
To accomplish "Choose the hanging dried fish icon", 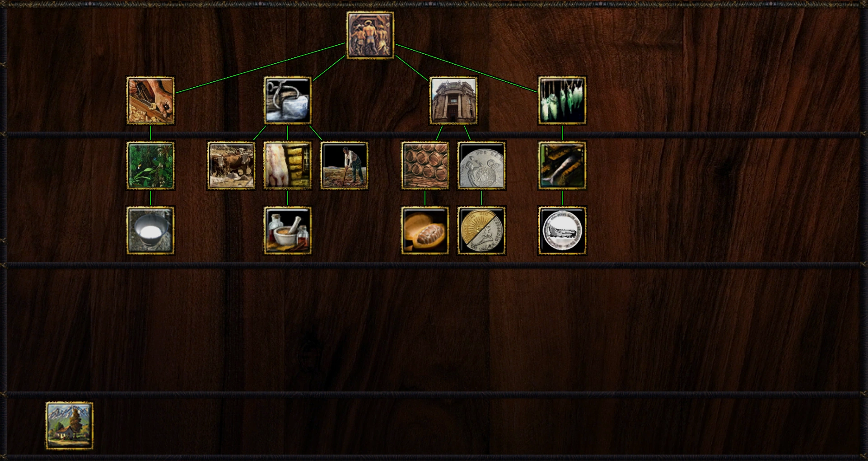I will coord(562,100).
